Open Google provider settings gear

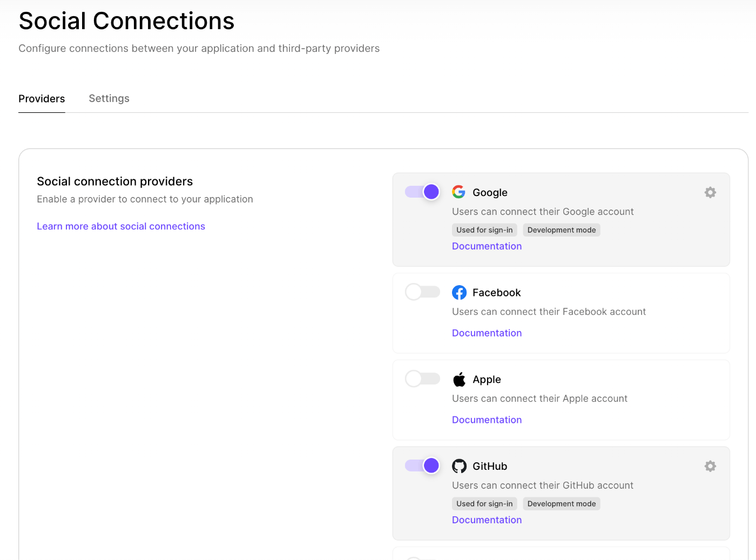[x=710, y=192]
